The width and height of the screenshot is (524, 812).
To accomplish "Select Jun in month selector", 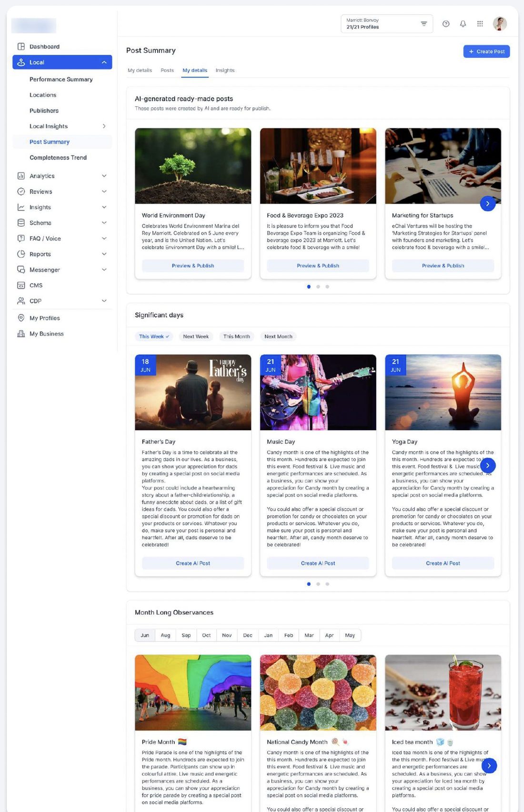I will (145, 635).
